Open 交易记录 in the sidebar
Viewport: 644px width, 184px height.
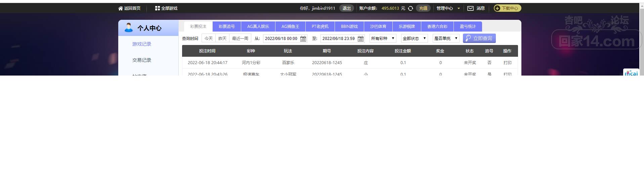(142, 60)
